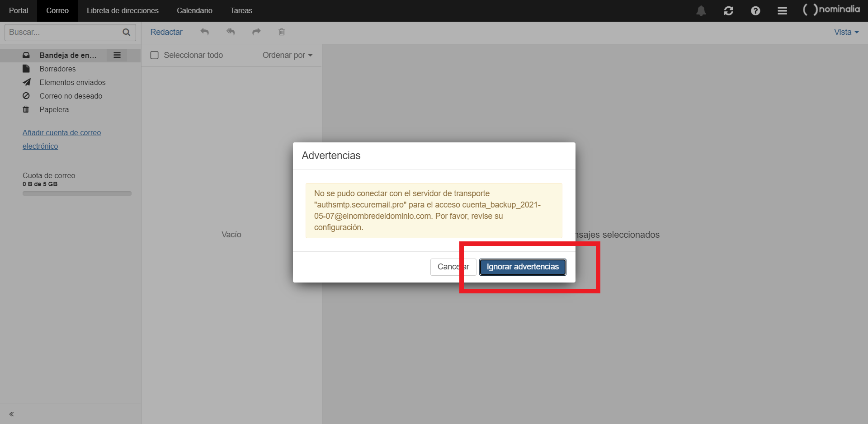
Task: Open the hamburger menu in top bar
Action: coord(782,11)
